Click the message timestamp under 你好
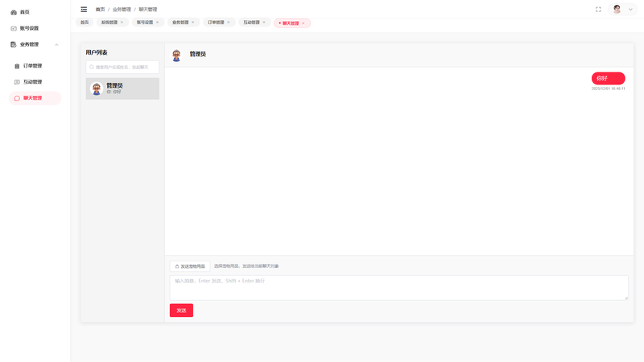This screenshot has height=362, width=644. [609, 88]
